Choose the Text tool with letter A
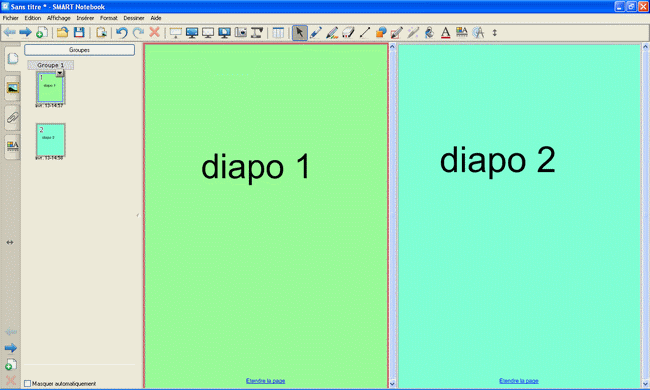This screenshot has height=390, width=650. tap(445, 32)
